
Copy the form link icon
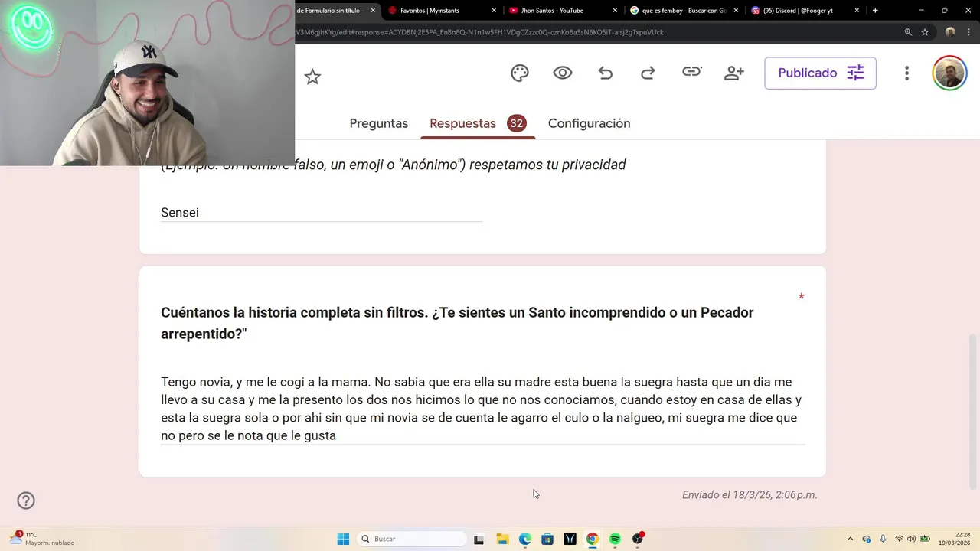coord(691,72)
